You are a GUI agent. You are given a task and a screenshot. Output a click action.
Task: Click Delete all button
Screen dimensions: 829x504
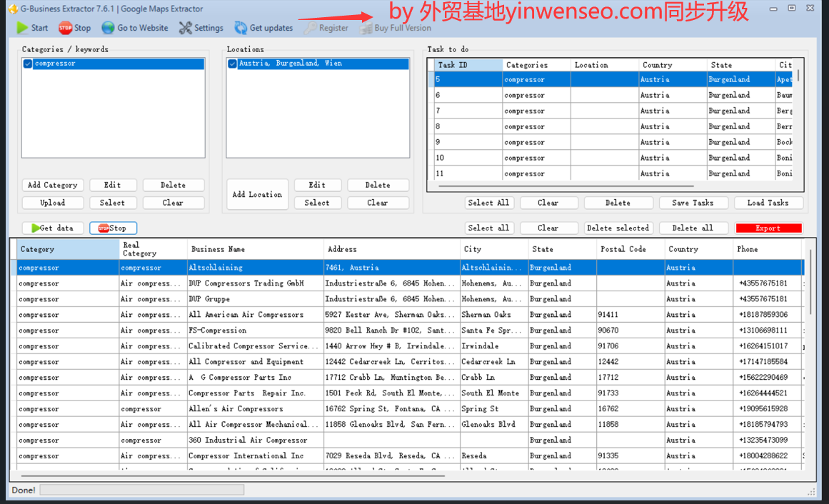click(693, 228)
